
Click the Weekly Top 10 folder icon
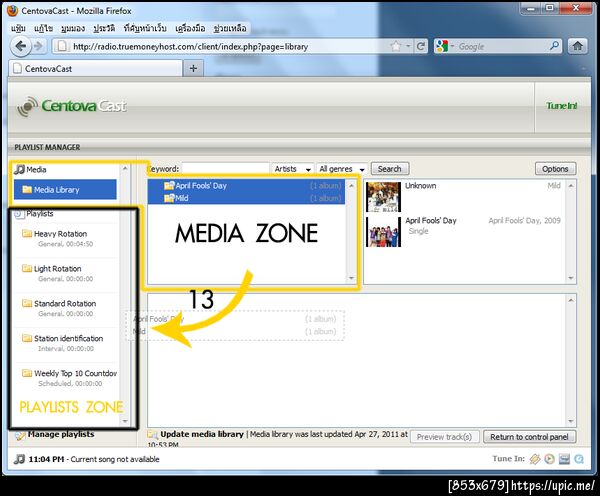(x=27, y=373)
